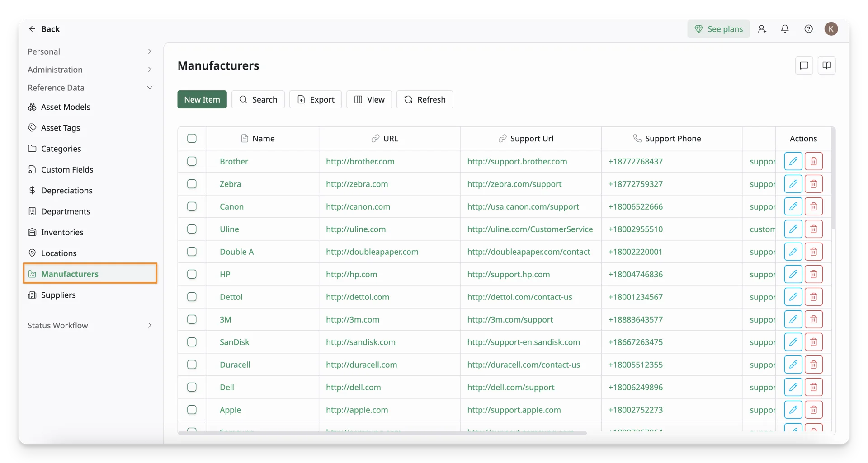The width and height of the screenshot is (868, 463).
Task: Edit the Dell manufacturer entry
Action: pos(793,387)
